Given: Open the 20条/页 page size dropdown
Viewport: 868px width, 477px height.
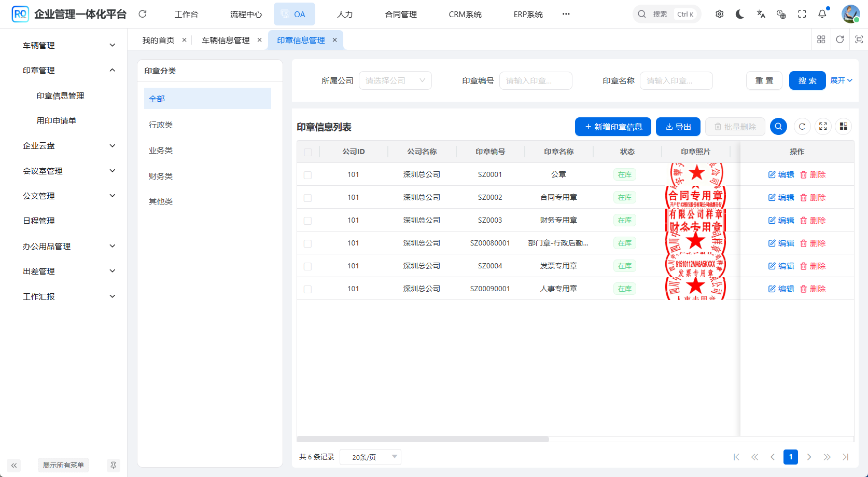Looking at the screenshot, I should pos(370,457).
